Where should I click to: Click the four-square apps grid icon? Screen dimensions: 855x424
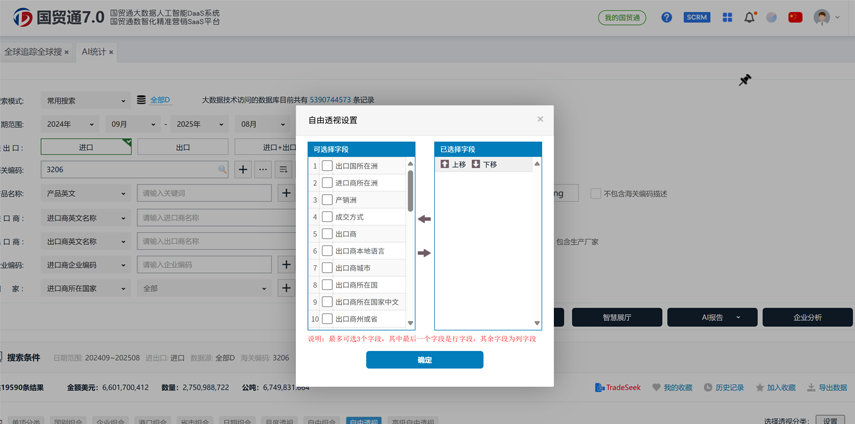coord(727,18)
